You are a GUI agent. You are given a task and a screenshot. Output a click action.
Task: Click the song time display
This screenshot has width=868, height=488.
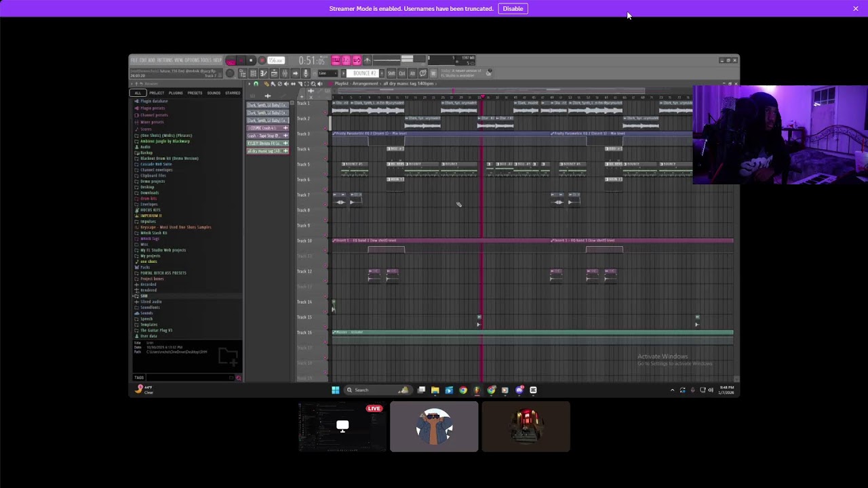click(313, 60)
